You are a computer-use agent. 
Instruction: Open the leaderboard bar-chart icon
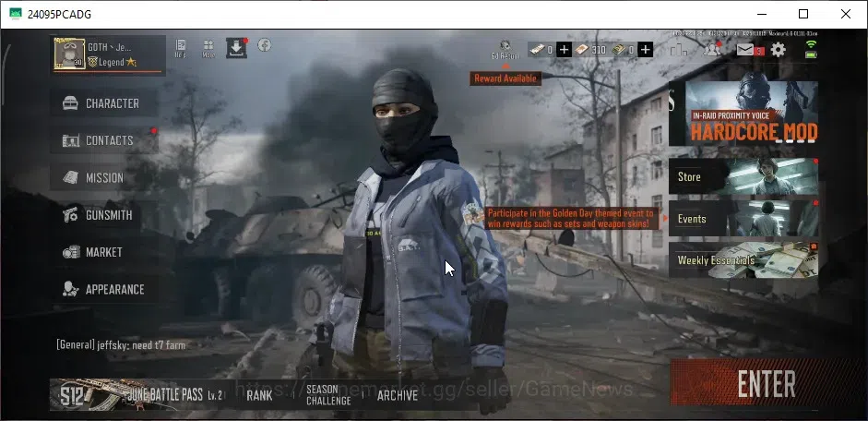pyautogui.click(x=679, y=49)
